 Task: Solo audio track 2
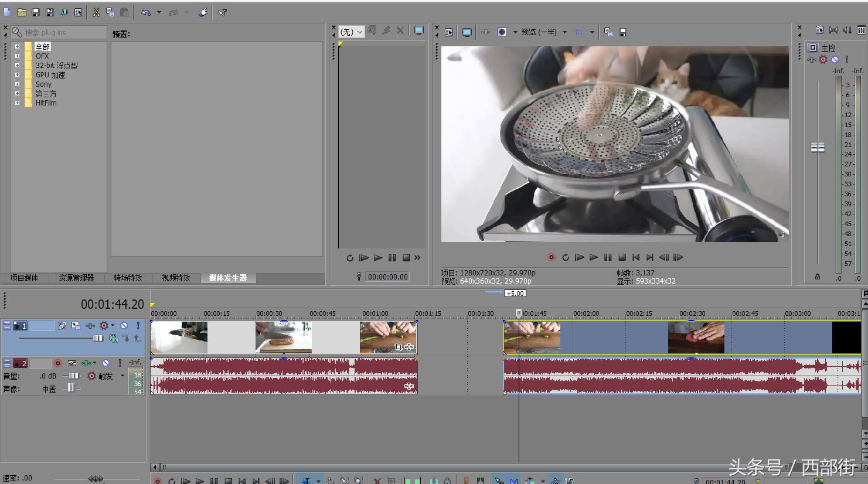[x=120, y=363]
